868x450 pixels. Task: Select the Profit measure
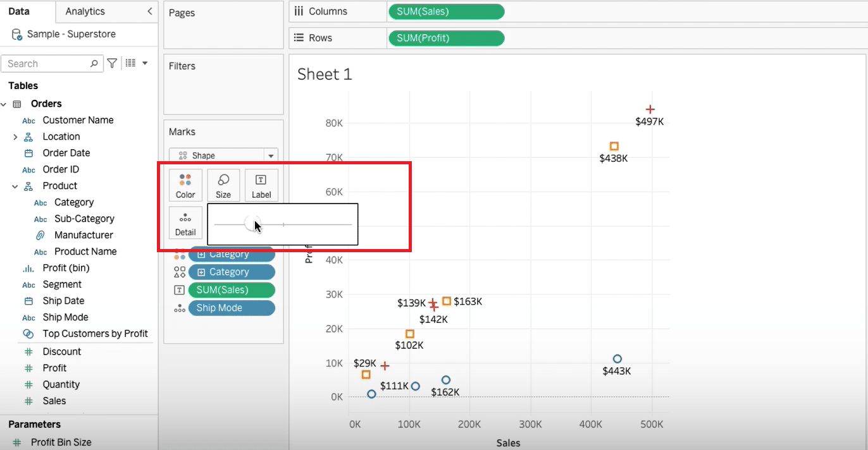(54, 368)
